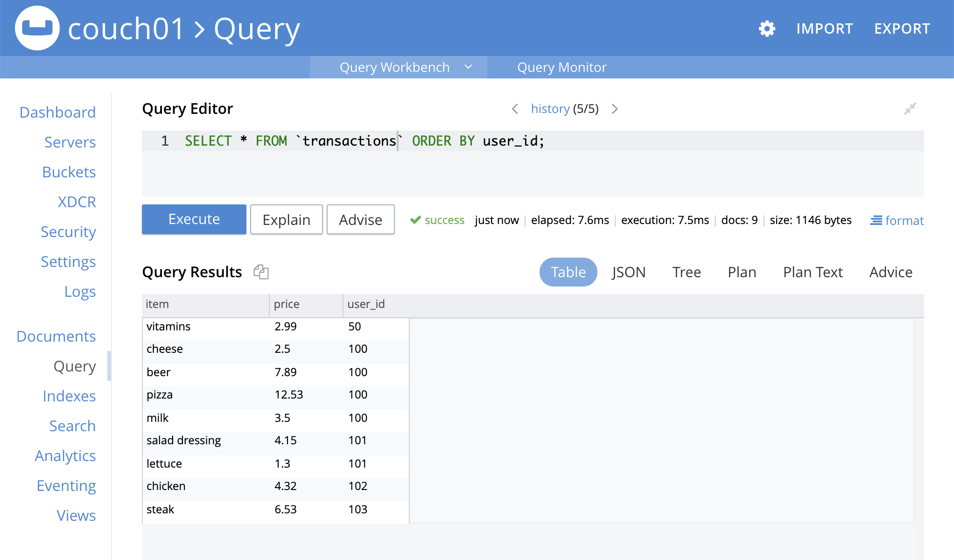Click the user_id value 103

(x=358, y=510)
